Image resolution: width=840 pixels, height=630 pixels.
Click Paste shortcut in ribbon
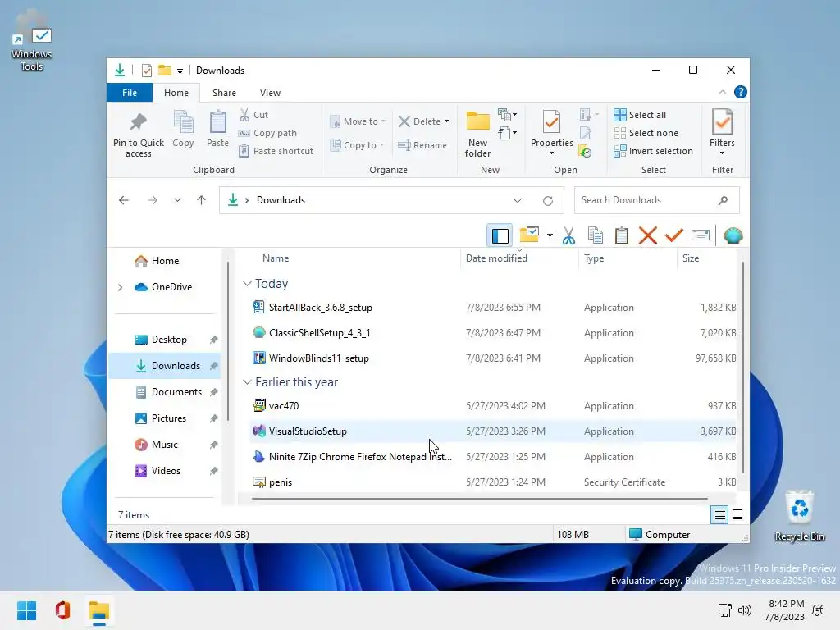coord(276,151)
